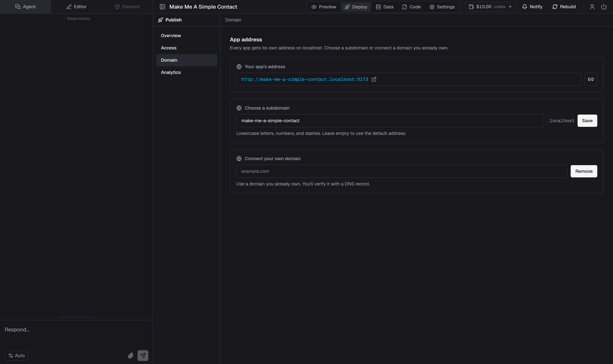This screenshot has width=613, height=364.
Task: Open the Auto mode selector
Action: pyautogui.click(x=16, y=355)
